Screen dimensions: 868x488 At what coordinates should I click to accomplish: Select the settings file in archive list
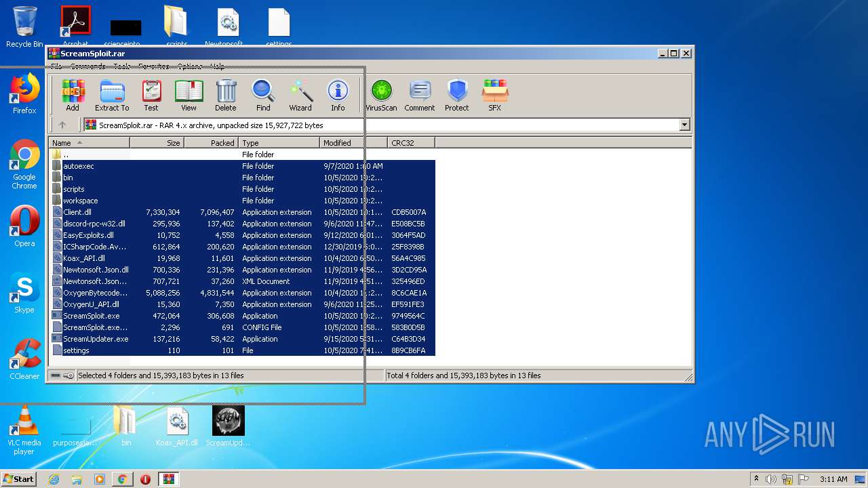click(242, 350)
